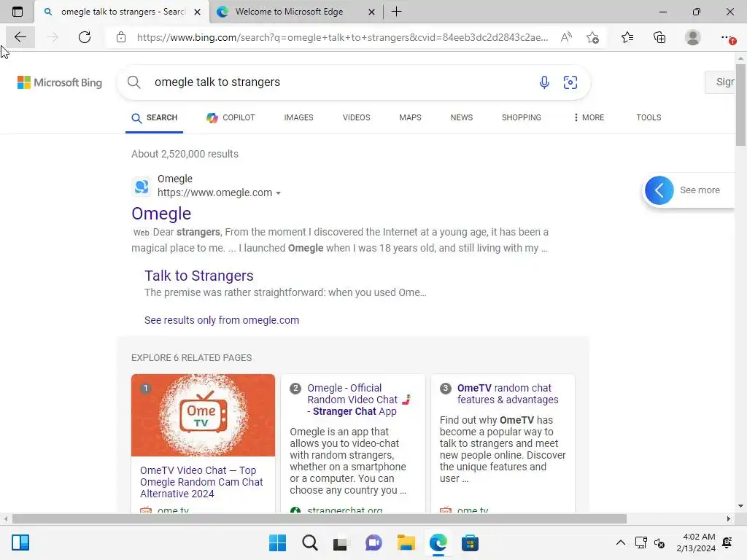Switch to COPILOT tab
Image resolution: width=747 pixels, height=560 pixels.
coord(231,117)
